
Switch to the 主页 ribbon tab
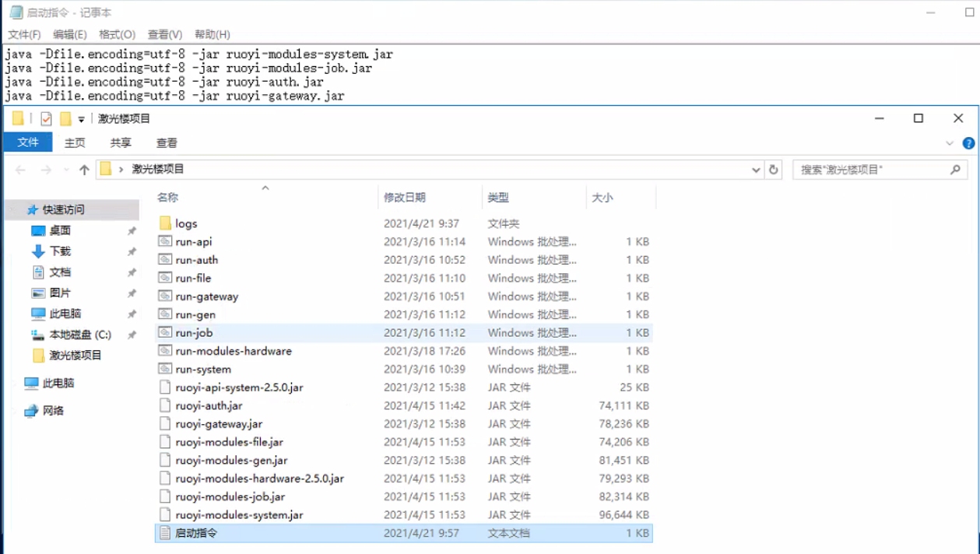(x=75, y=143)
